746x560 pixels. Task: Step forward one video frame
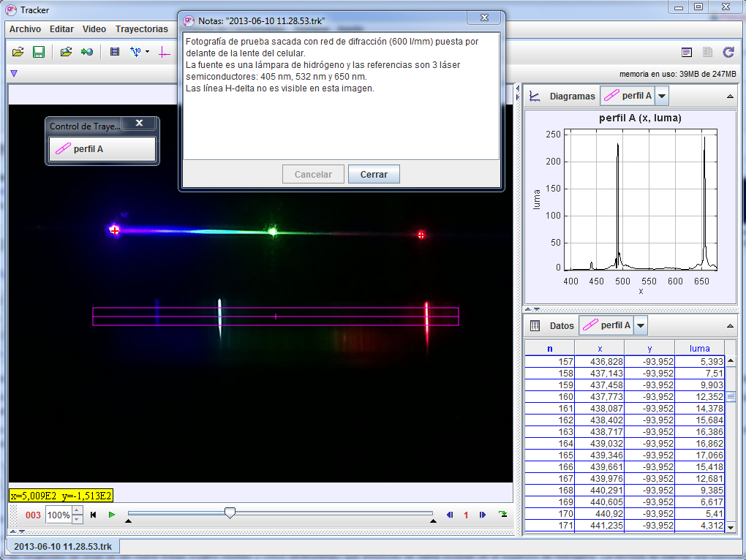pyautogui.click(x=483, y=515)
